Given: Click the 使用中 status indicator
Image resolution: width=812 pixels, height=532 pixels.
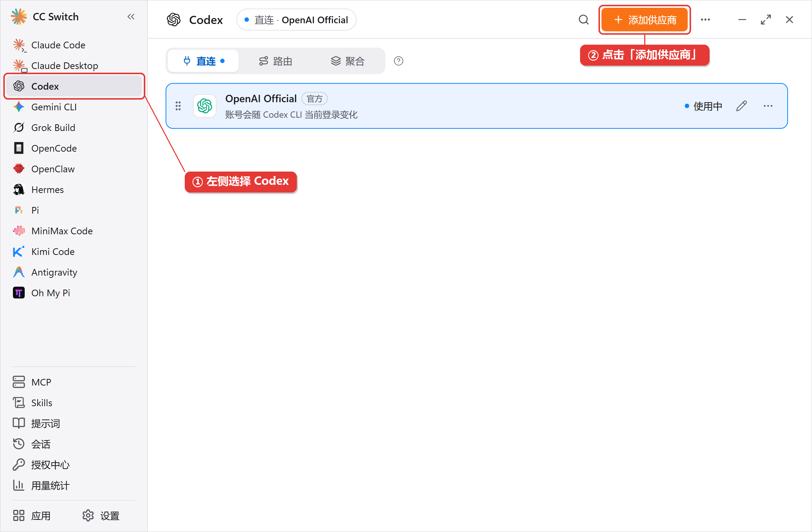Looking at the screenshot, I should (703, 106).
